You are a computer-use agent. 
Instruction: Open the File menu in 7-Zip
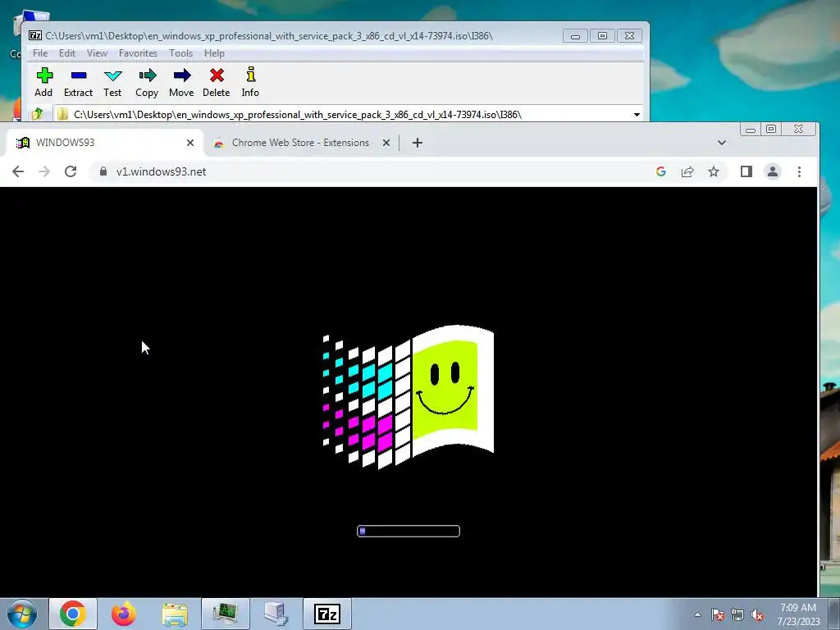40,53
